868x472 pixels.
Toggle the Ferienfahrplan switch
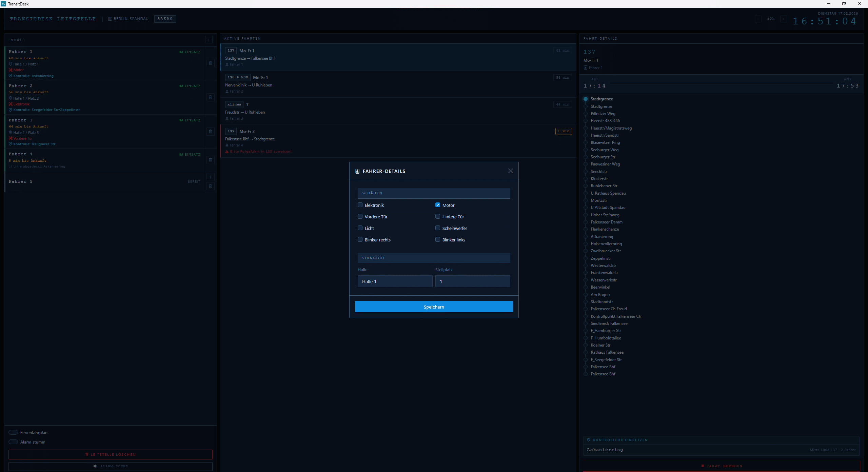click(x=13, y=432)
